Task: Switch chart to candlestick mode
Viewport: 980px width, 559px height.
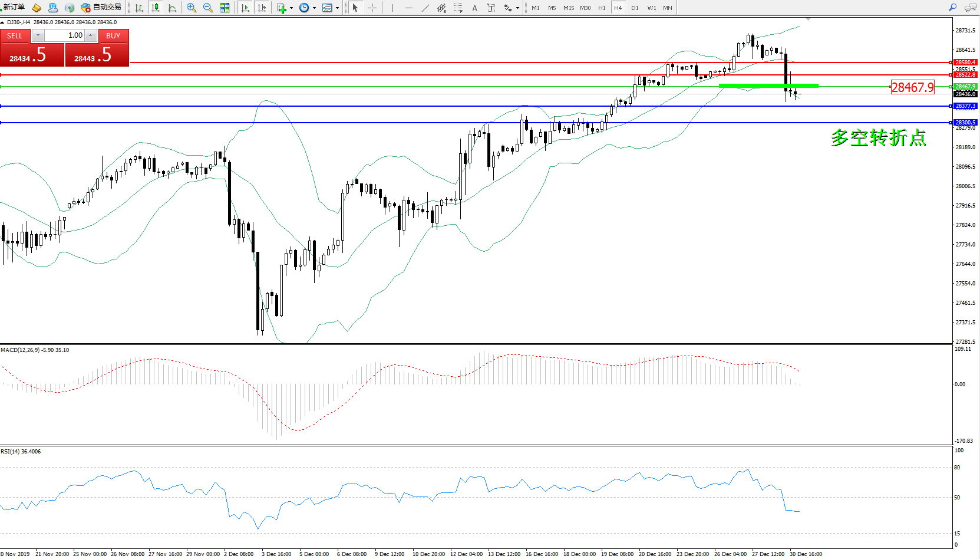Action: point(156,8)
